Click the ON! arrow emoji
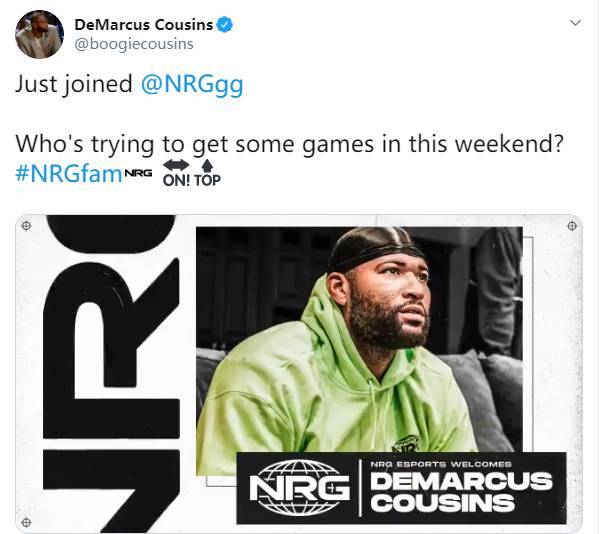Screen dimensions: 599x534 pyautogui.click(x=176, y=173)
